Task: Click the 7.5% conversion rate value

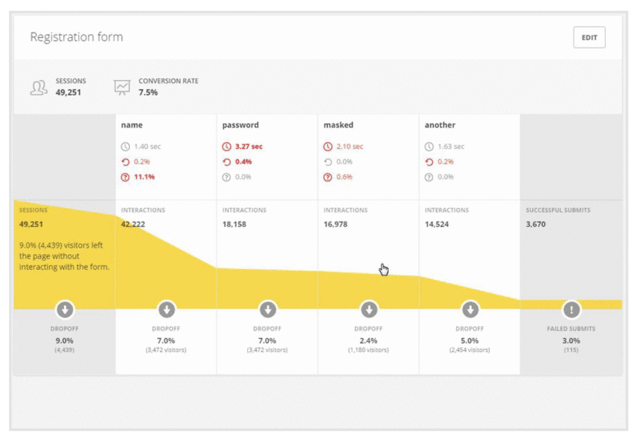Action: (x=148, y=93)
